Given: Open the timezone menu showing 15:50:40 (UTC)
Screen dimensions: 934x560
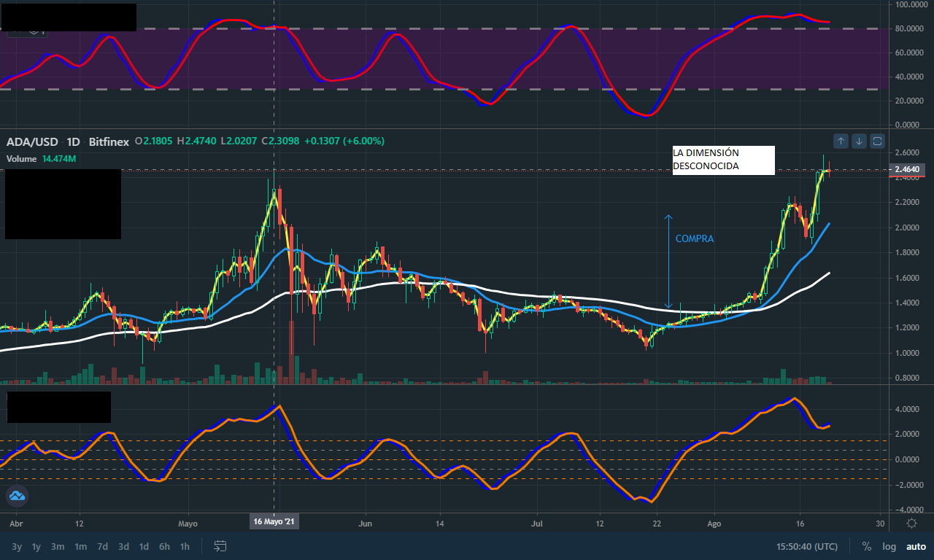Looking at the screenshot, I should tap(806, 546).
